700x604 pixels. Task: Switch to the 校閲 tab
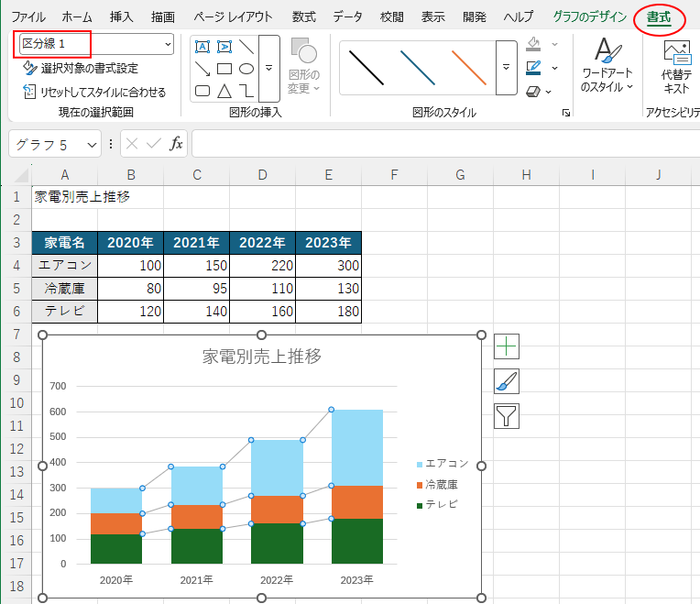click(x=391, y=17)
